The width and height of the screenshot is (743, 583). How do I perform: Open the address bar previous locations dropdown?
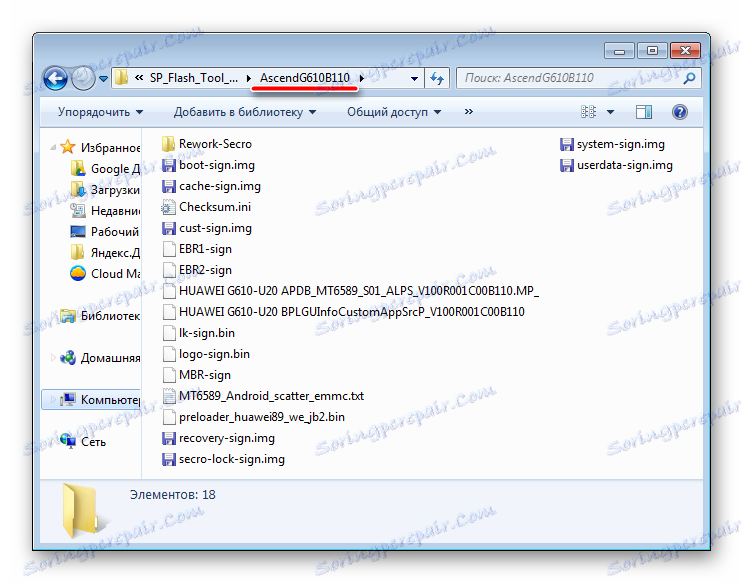(x=414, y=79)
